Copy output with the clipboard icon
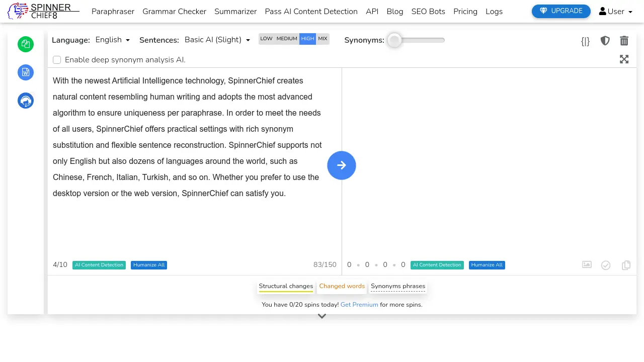The width and height of the screenshot is (644, 362). [626, 265]
